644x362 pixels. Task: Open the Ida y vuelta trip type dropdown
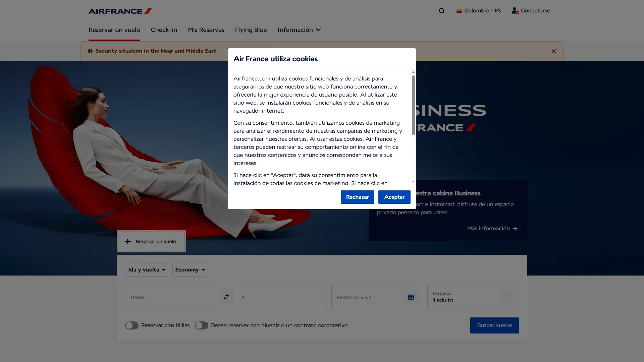click(x=147, y=270)
